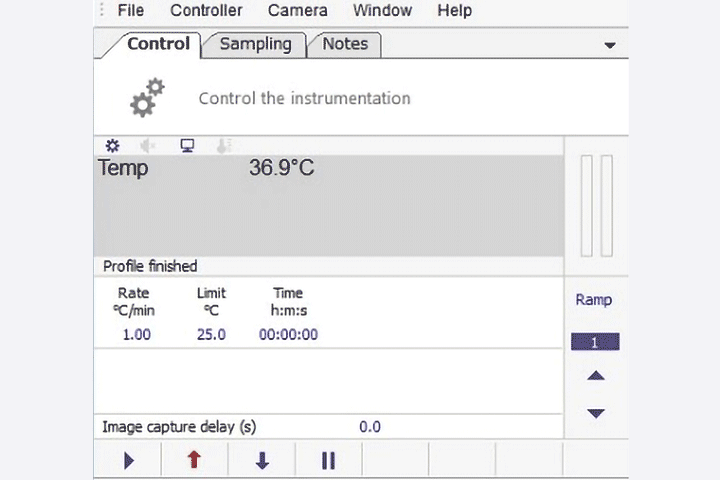Edit the Limit value 25.0
This screenshot has width=720, height=480.
coord(211,334)
